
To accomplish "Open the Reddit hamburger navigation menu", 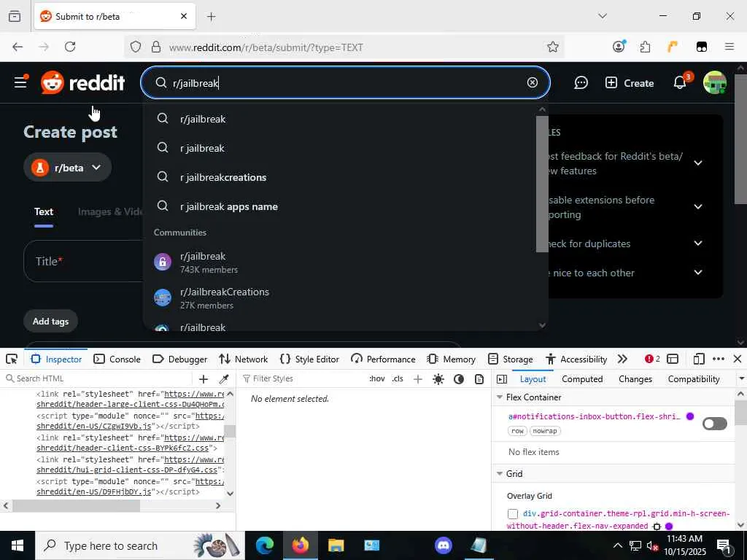I will [20, 83].
